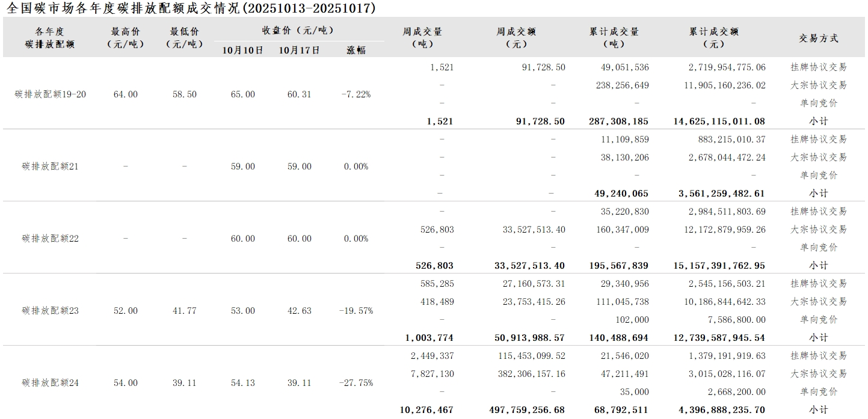The width and height of the screenshot is (868, 419).
Task: Click the -27.75% change cell
Action: (356, 383)
